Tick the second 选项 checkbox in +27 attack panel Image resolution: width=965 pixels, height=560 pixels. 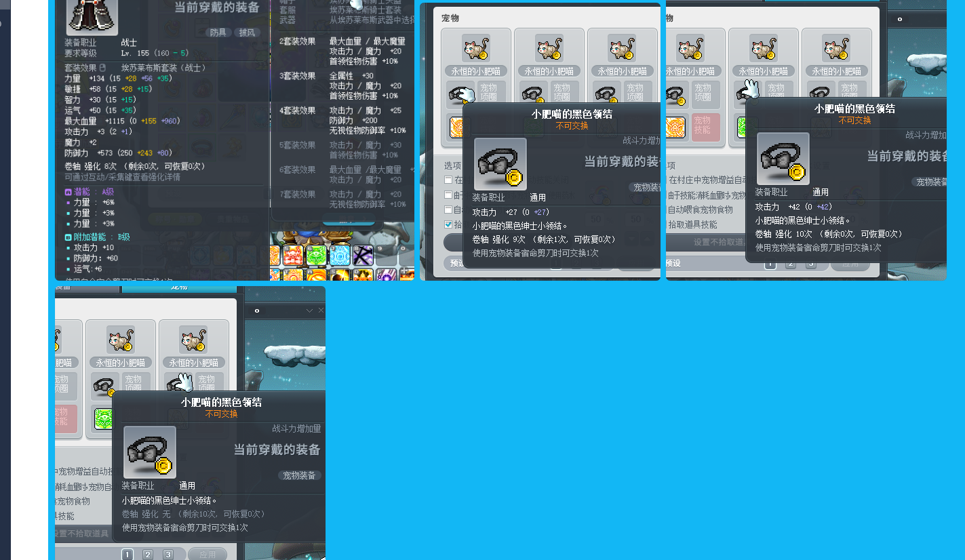[448, 195]
